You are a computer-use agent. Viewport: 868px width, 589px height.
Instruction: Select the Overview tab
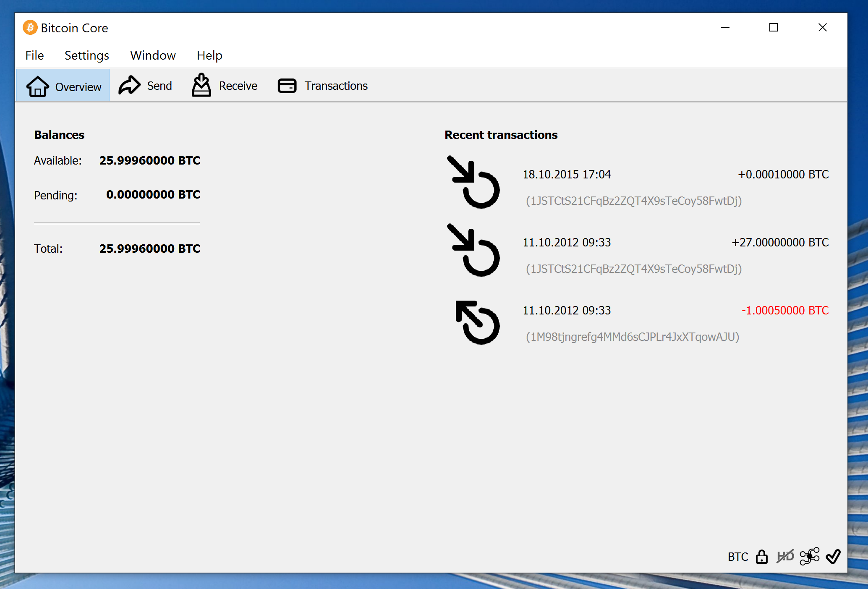coord(63,86)
